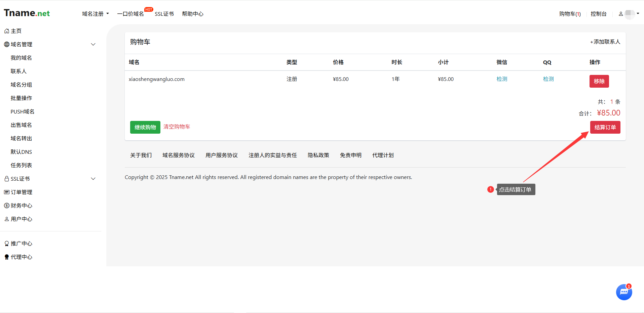Click the badge icon for 代理中心
Image resolution: width=644 pixels, height=313 pixels.
coord(7,257)
